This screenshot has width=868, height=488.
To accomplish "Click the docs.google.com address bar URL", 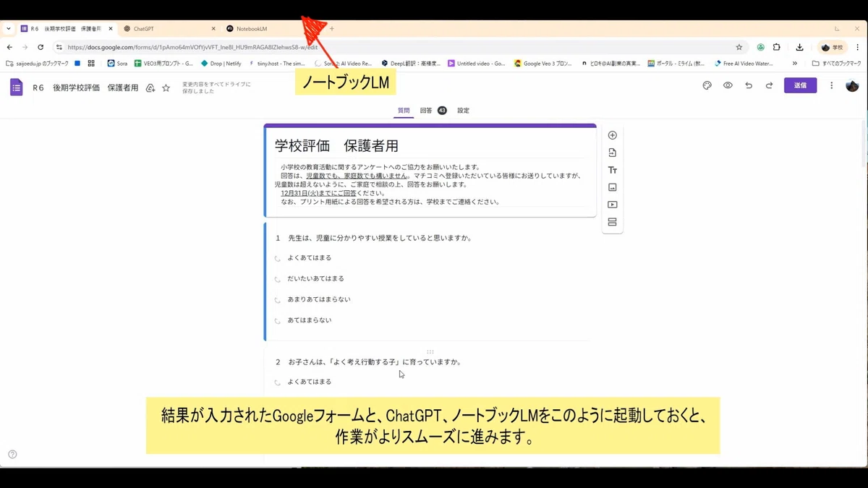I will click(x=192, y=47).
